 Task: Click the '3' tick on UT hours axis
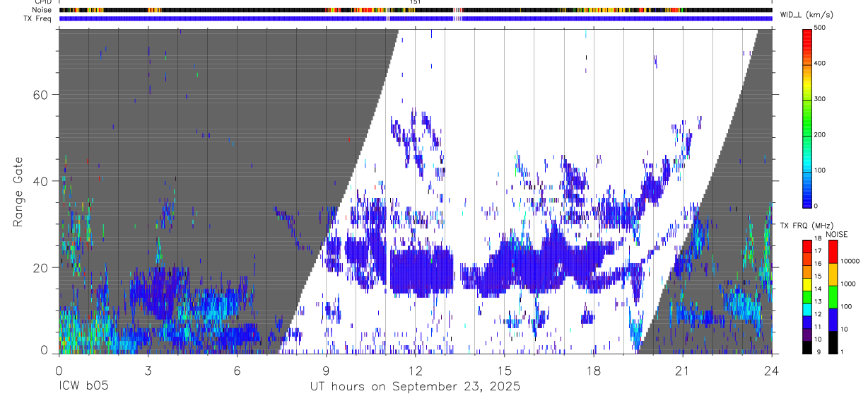click(148, 371)
